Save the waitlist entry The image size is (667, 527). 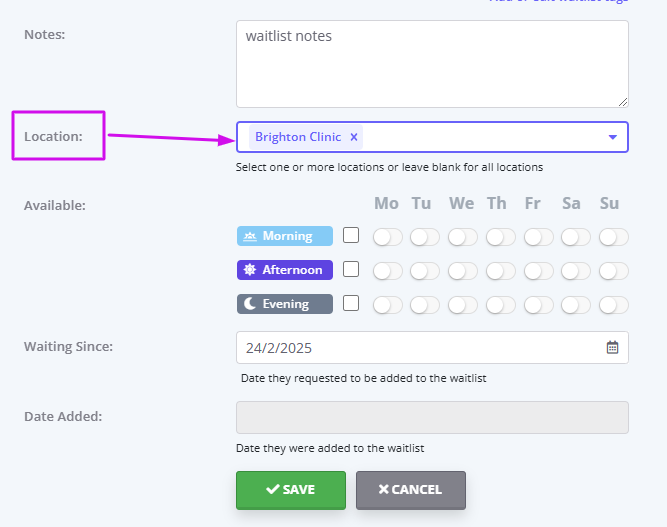click(x=291, y=490)
